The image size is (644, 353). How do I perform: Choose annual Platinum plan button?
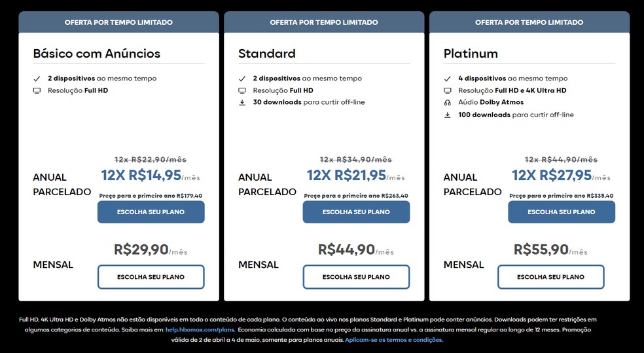click(x=562, y=212)
